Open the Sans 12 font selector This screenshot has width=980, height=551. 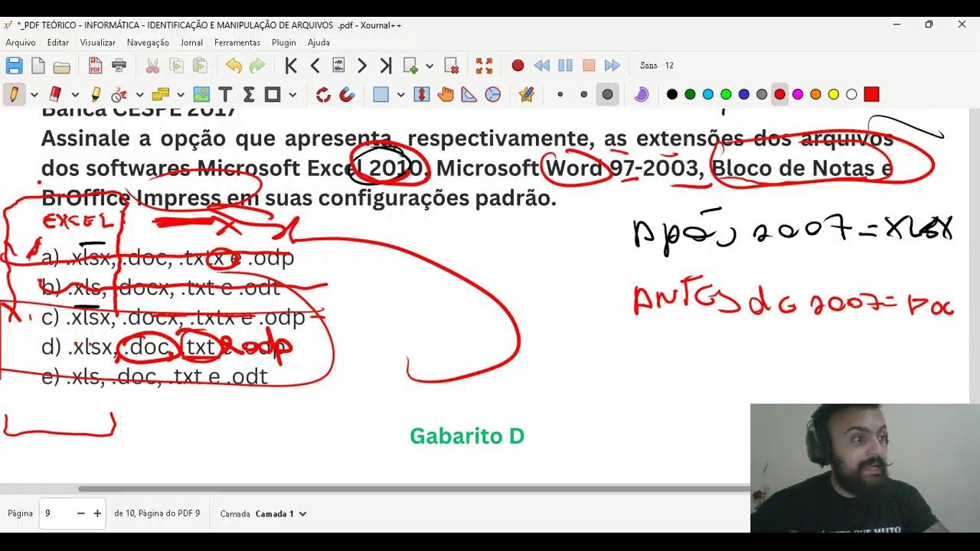coord(657,66)
